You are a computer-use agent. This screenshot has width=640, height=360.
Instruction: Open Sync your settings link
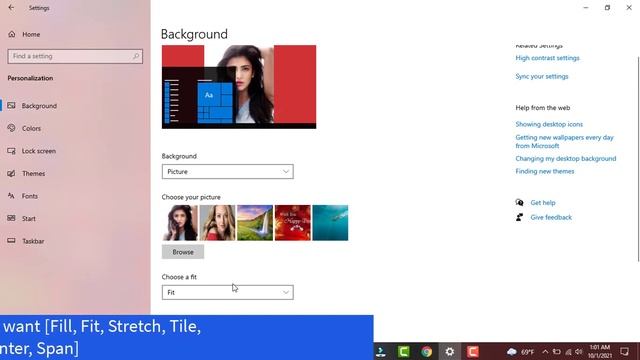click(x=542, y=76)
